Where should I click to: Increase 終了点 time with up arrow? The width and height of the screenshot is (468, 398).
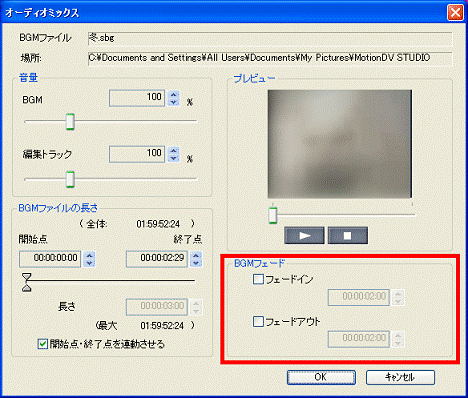pos(196,255)
